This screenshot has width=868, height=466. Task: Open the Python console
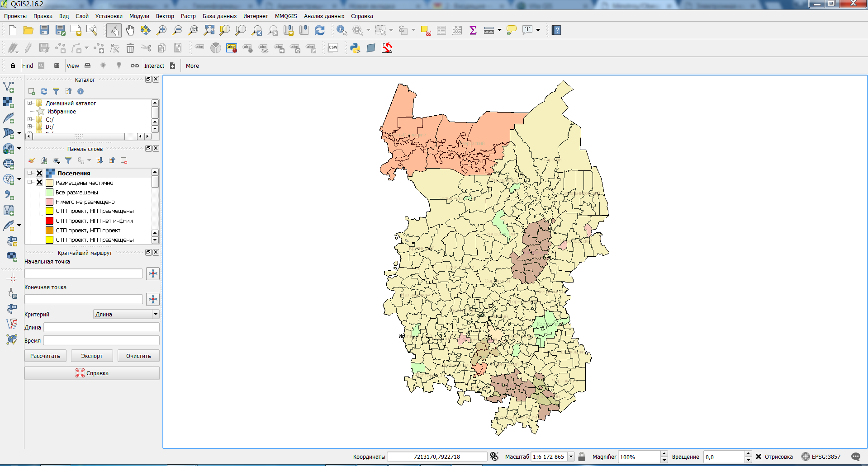coord(355,48)
